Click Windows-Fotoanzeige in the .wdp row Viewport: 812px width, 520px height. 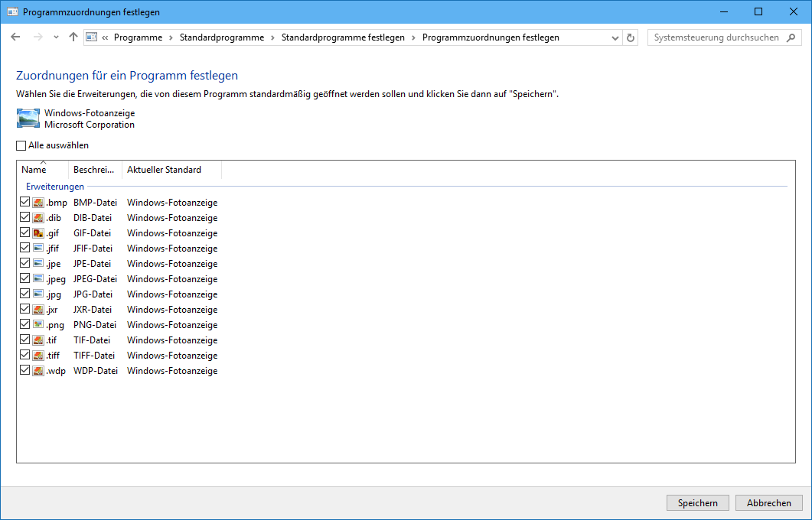pos(172,370)
